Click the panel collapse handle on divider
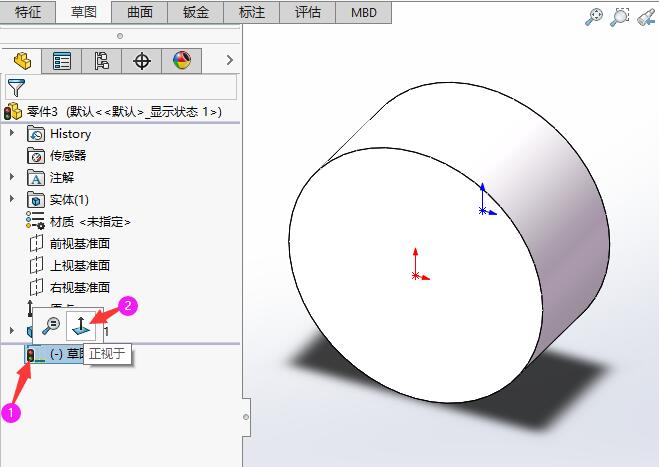 246,417
